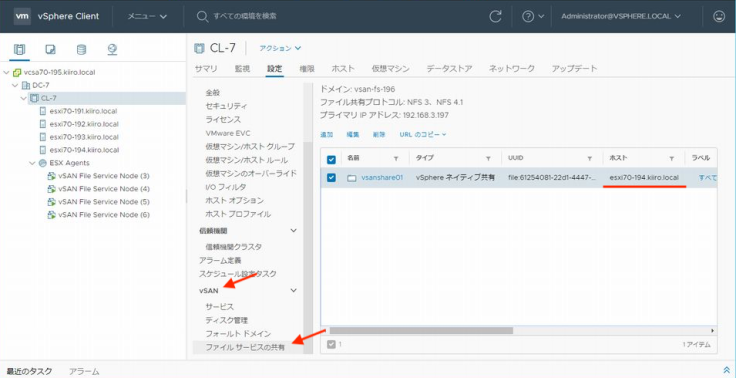
Task: Click the search field for all environments
Action: tap(244, 16)
